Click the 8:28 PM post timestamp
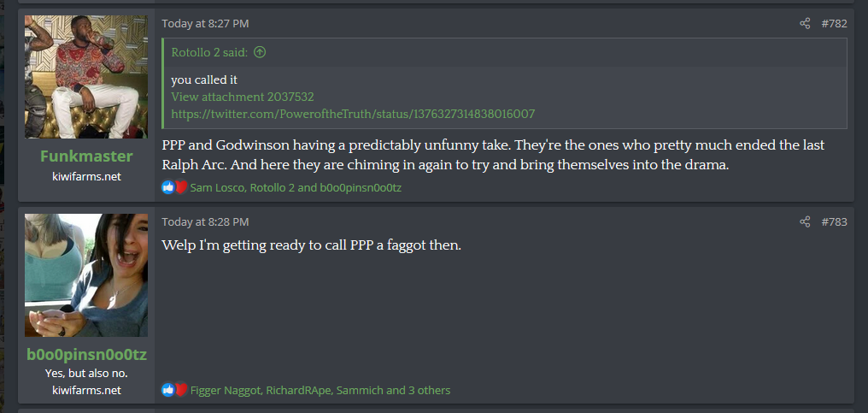The height and width of the screenshot is (413, 868). (x=205, y=222)
